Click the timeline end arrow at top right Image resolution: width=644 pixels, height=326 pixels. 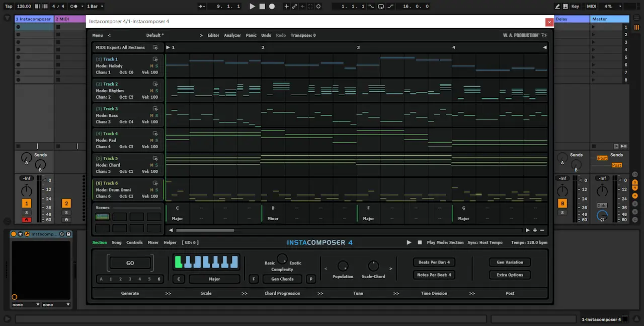(544, 47)
